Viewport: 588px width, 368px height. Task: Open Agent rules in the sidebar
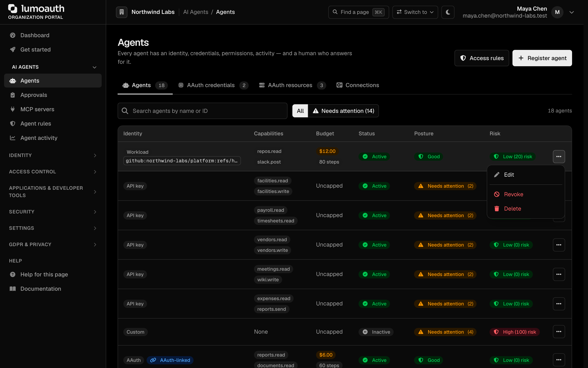click(x=53, y=123)
